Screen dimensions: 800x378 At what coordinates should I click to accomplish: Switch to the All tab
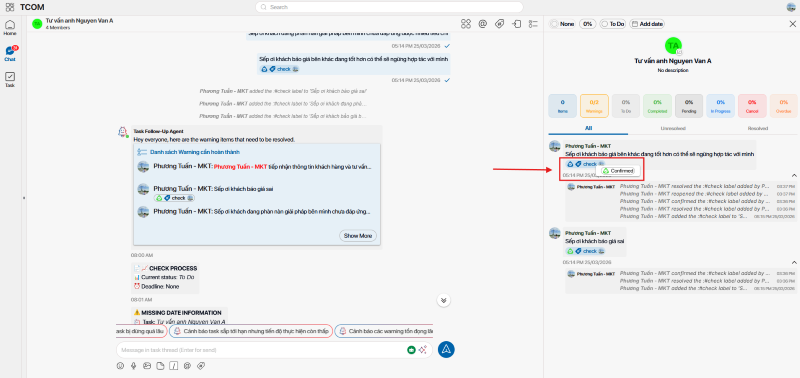(x=588, y=129)
